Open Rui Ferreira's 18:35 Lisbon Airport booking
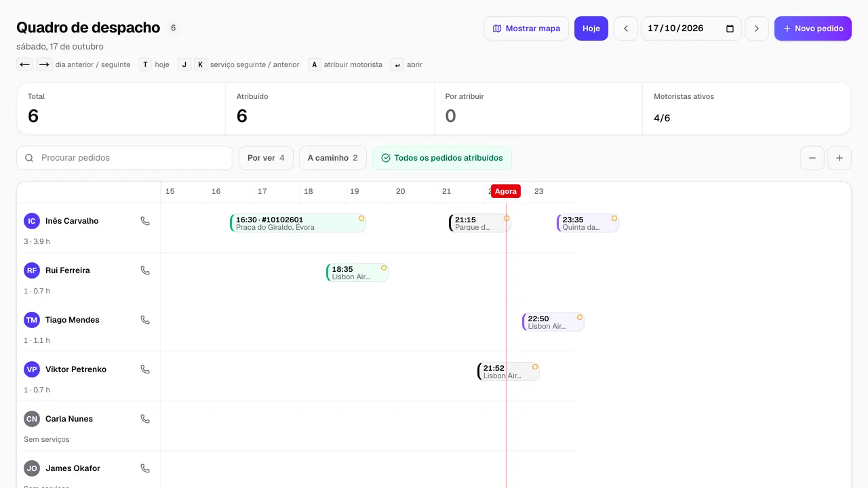 (x=357, y=272)
